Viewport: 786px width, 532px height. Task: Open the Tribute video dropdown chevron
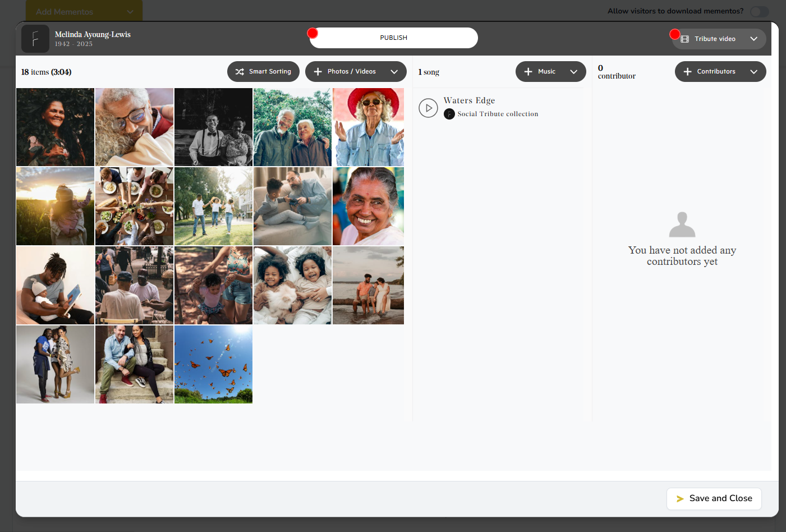tap(753, 39)
